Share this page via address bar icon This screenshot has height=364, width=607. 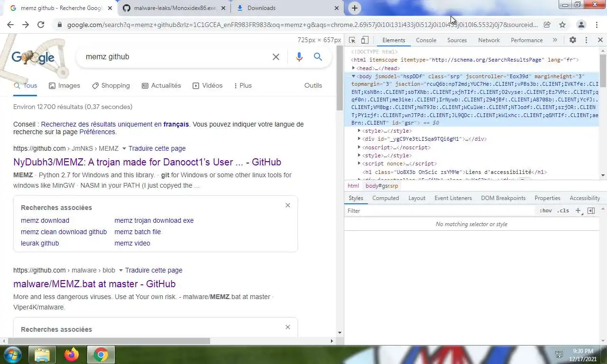click(x=547, y=25)
